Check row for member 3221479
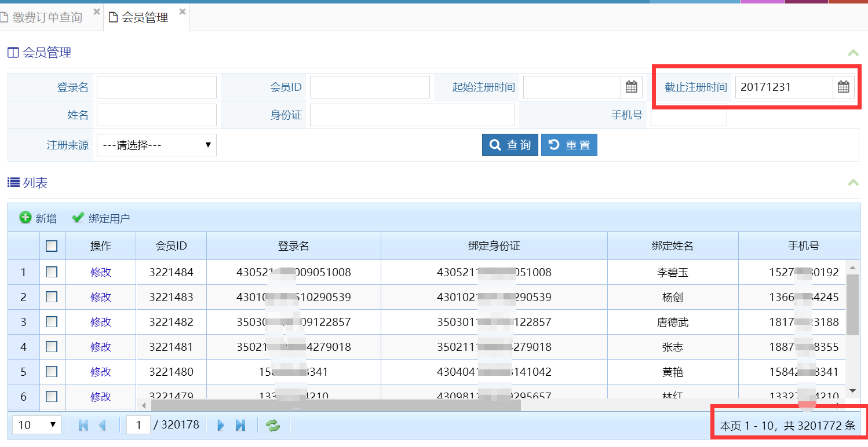Image resolution: width=868 pixels, height=447 pixels. pos(52,397)
